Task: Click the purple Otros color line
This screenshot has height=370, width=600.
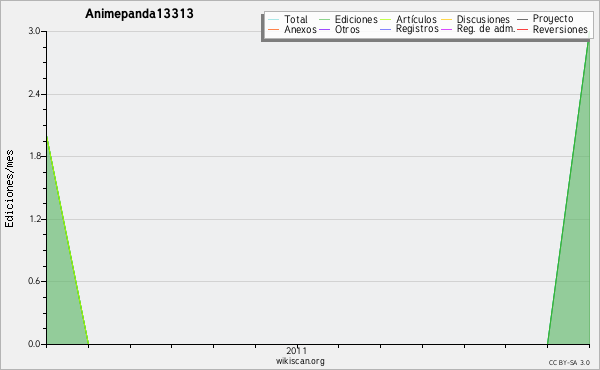Action: (x=324, y=29)
